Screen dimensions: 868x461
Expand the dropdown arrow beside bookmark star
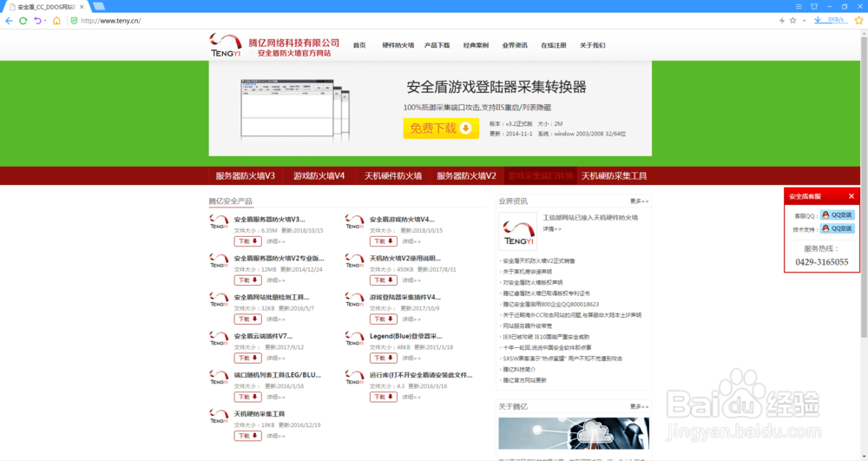804,21
